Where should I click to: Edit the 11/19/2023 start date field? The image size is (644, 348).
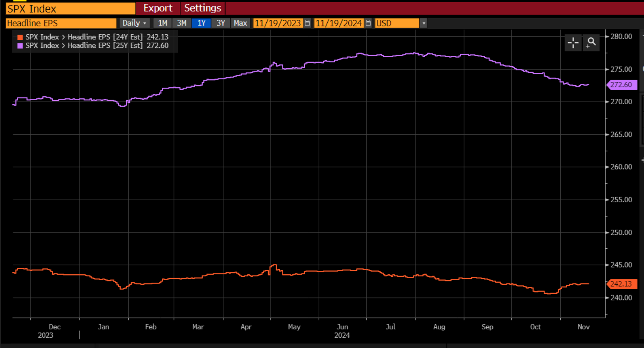pos(278,23)
